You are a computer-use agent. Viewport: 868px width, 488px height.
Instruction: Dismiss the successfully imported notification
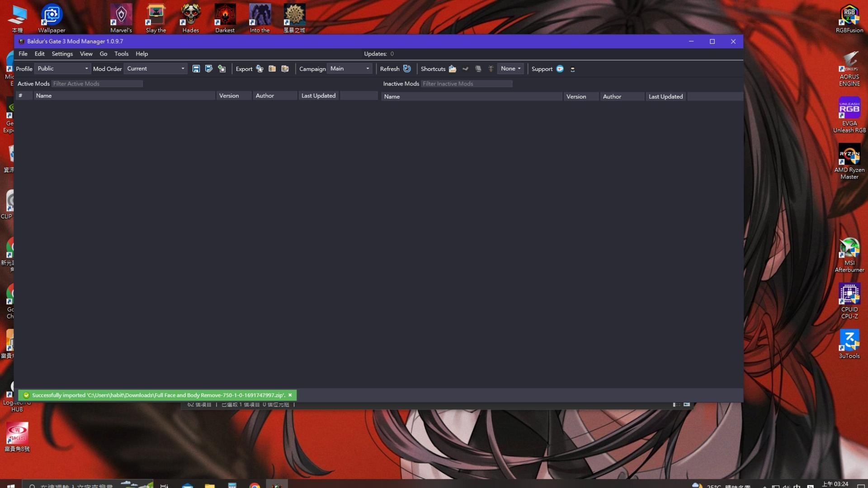pyautogui.click(x=290, y=395)
